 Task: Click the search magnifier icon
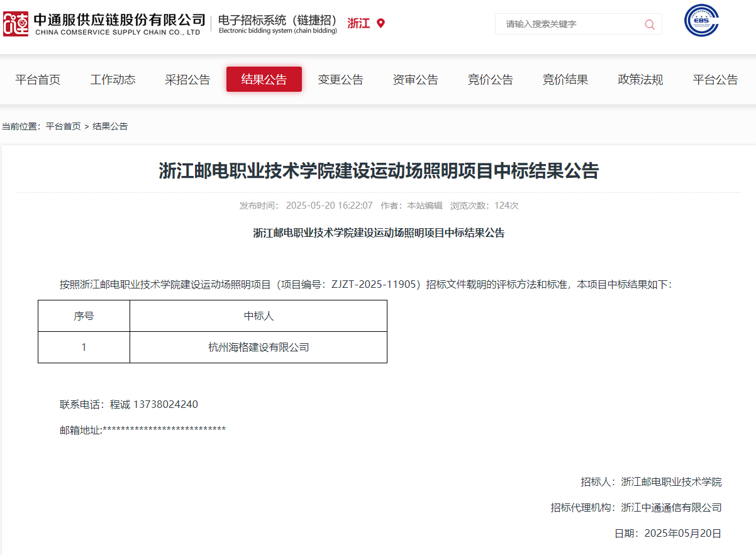click(649, 24)
